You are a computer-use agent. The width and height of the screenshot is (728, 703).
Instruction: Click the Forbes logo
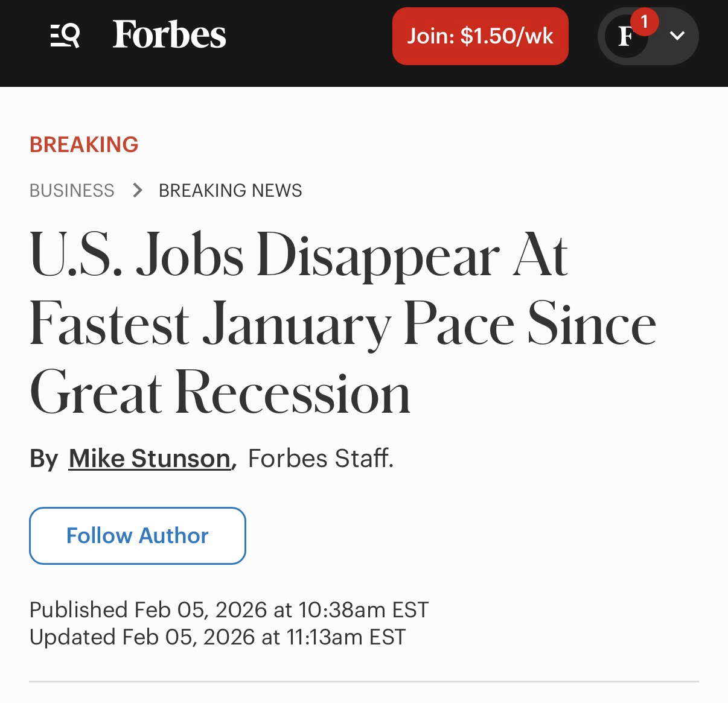169,35
